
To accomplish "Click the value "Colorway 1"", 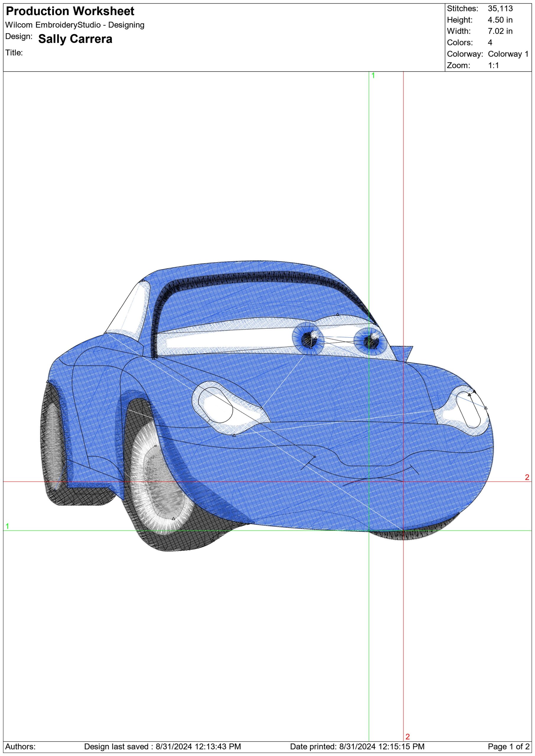I will pos(508,54).
